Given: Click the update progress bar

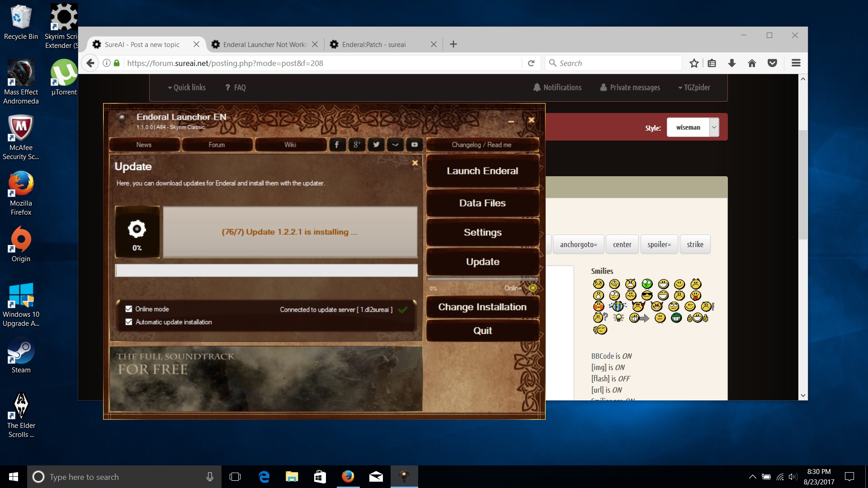Looking at the screenshot, I should 267,270.
